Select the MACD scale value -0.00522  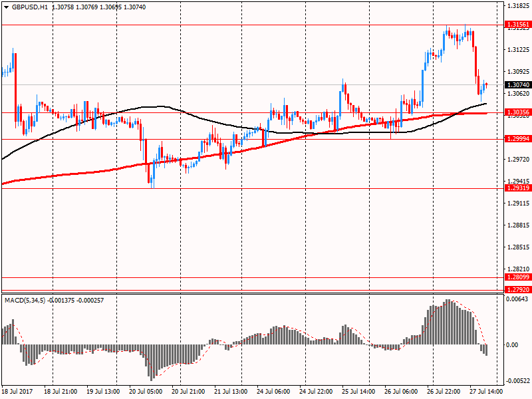point(517,381)
